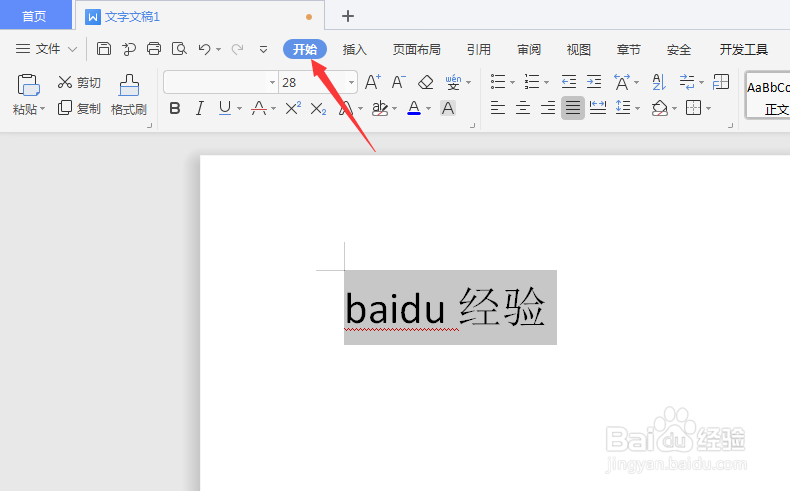
Task: Expand the Paste (粘贴) options arrow
Action: pyautogui.click(x=43, y=109)
